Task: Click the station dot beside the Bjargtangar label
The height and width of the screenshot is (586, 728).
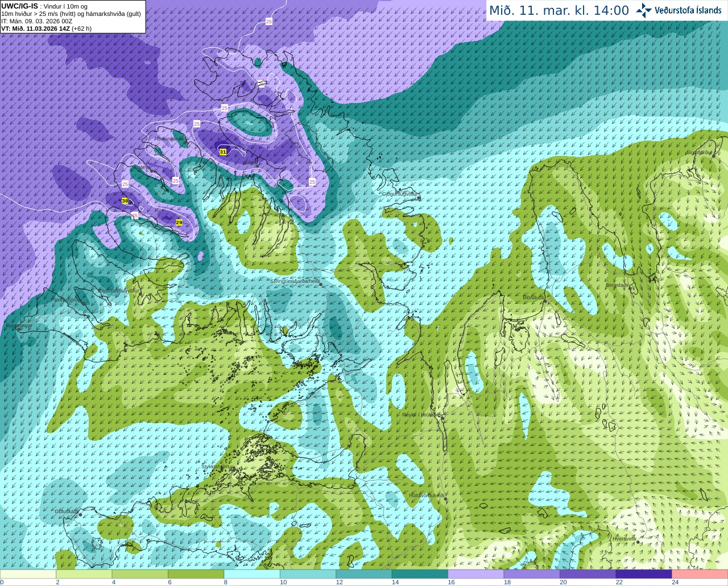Action: click(x=19, y=329)
